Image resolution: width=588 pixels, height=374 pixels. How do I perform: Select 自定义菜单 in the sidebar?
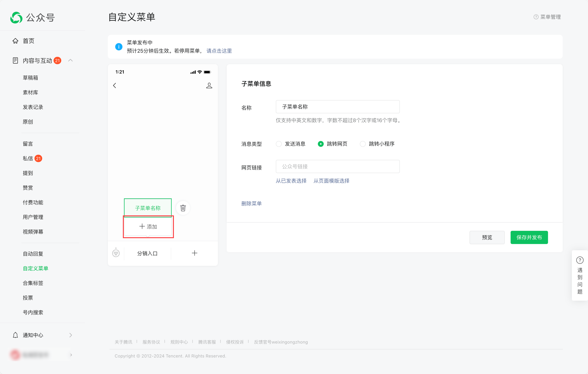pos(36,269)
